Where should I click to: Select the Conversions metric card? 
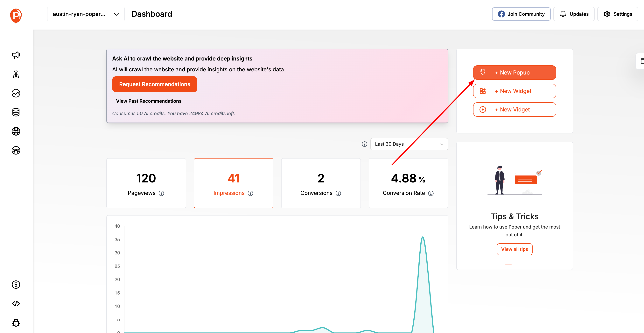[321, 183]
